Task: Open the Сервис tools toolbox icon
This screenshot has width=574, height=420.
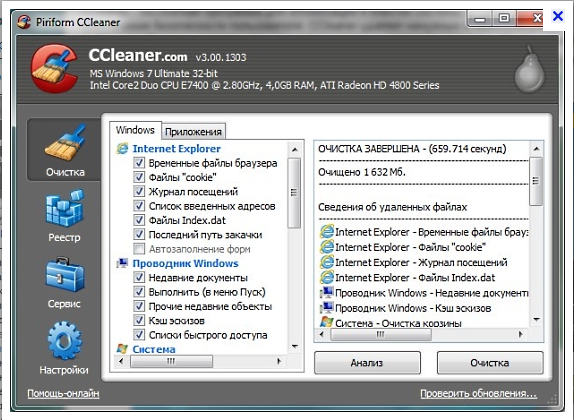Action: 65,274
